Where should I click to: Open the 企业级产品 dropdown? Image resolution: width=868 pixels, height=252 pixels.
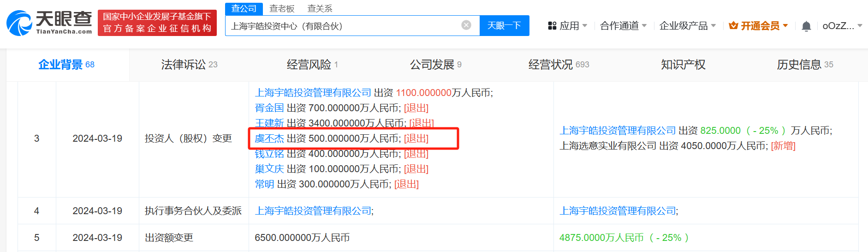[x=688, y=26]
